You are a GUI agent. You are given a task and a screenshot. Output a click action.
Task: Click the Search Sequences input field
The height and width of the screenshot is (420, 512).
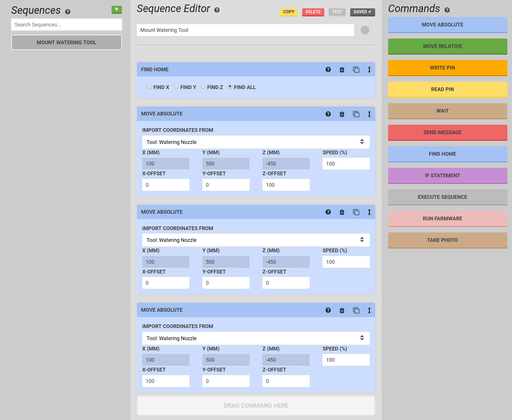[x=66, y=25]
